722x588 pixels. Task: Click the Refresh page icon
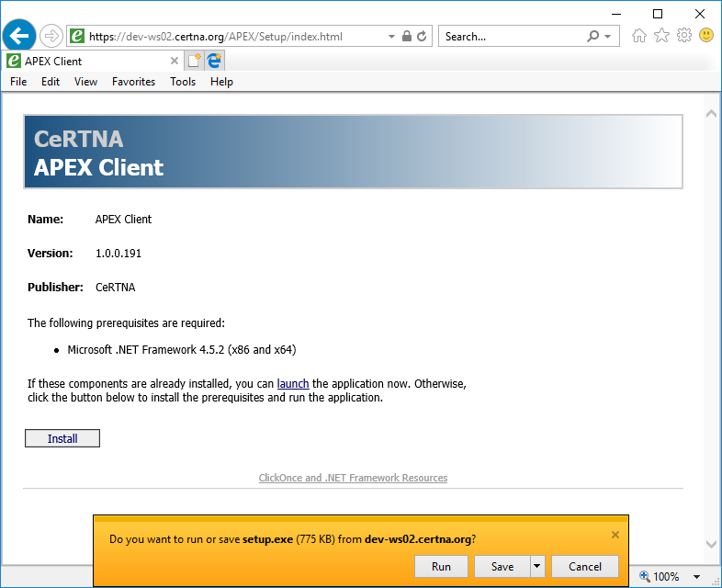[x=422, y=37]
